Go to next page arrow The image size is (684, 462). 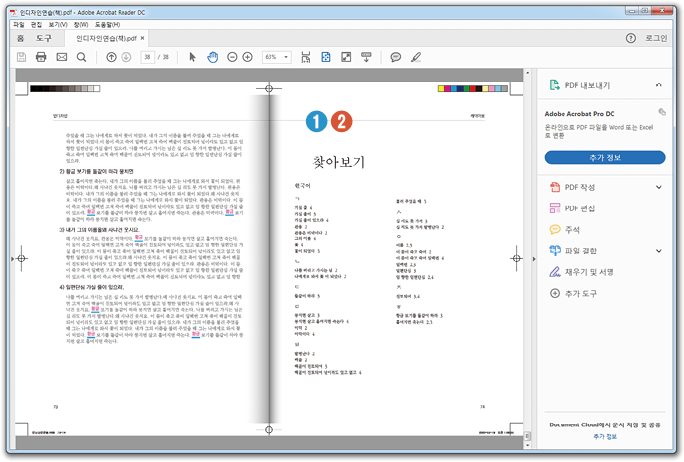tap(126, 57)
